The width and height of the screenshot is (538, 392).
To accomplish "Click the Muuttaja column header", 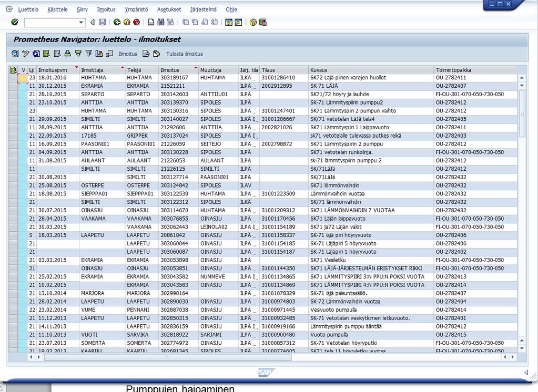I will coord(218,70).
